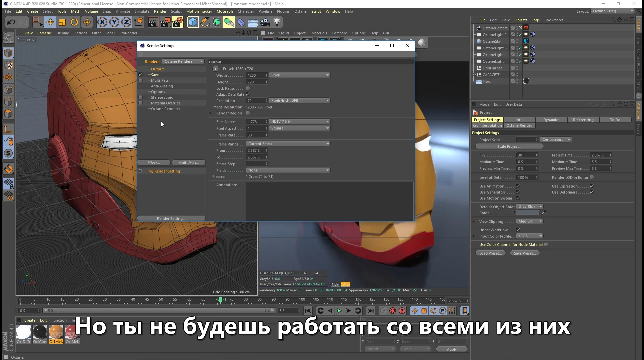The height and width of the screenshot is (360, 644).
Task: Open the Sculpt menu
Action: tap(176, 11)
